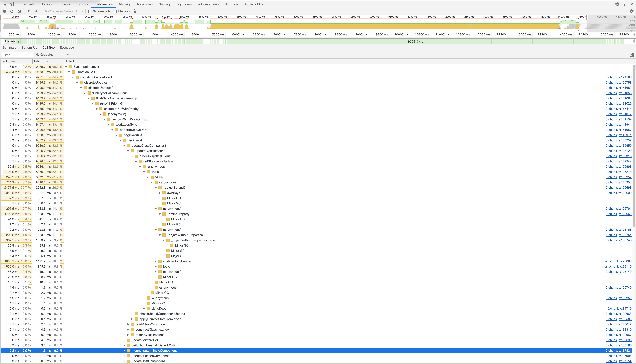636x364 pixels.
Task: Reload page and record performance
Action: tap(12, 11)
